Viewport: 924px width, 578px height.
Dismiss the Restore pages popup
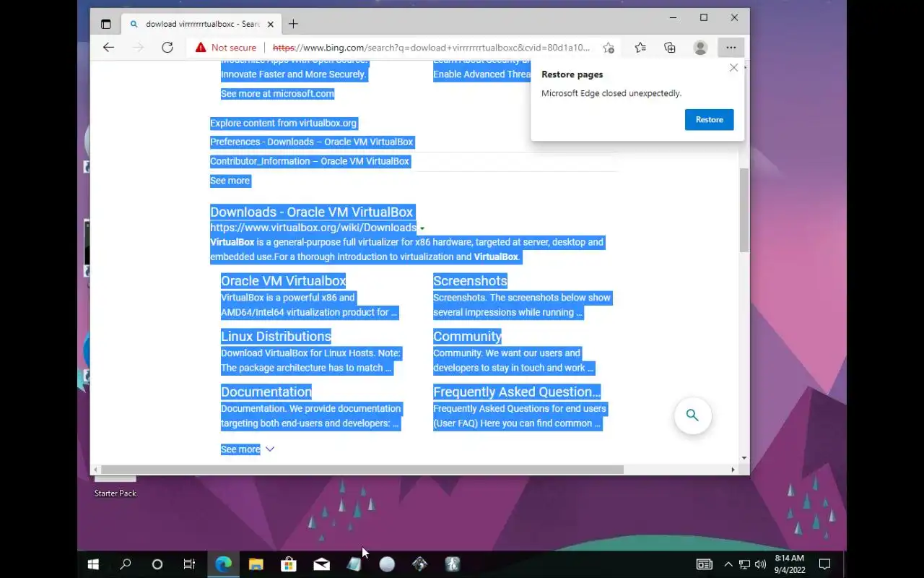point(733,68)
